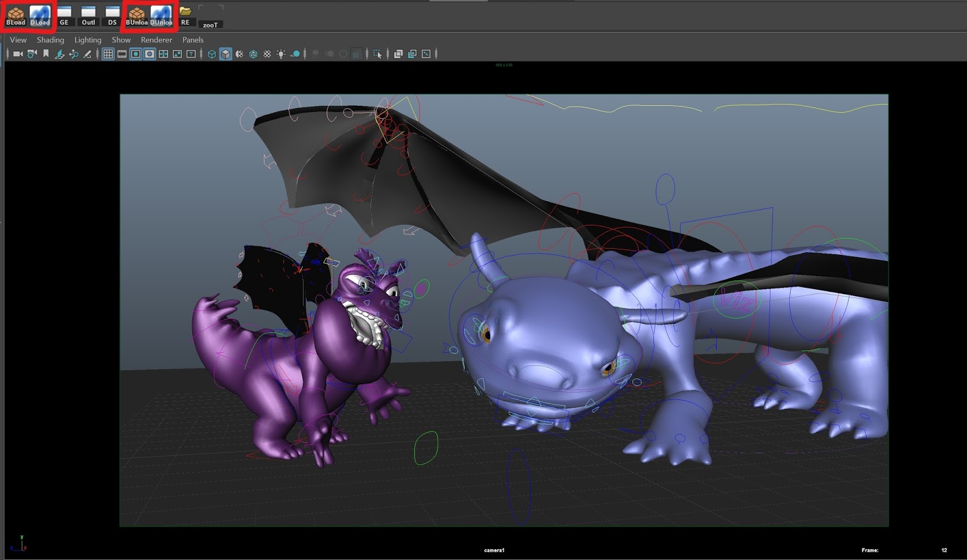Viewport: 967px width, 560px height.
Task: Click the Wireframe on Shaded icon
Action: (x=253, y=54)
